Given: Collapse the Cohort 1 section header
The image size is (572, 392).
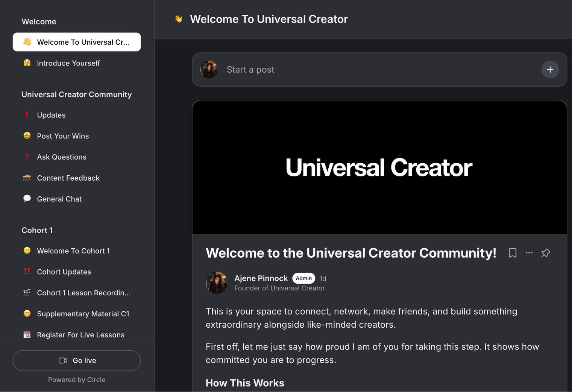Looking at the screenshot, I should point(37,230).
